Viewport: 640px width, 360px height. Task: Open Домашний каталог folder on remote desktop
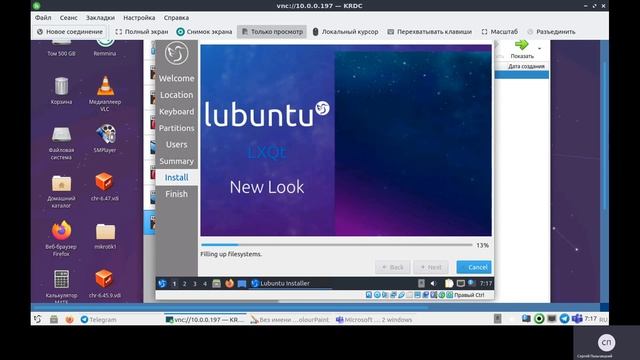61,191
